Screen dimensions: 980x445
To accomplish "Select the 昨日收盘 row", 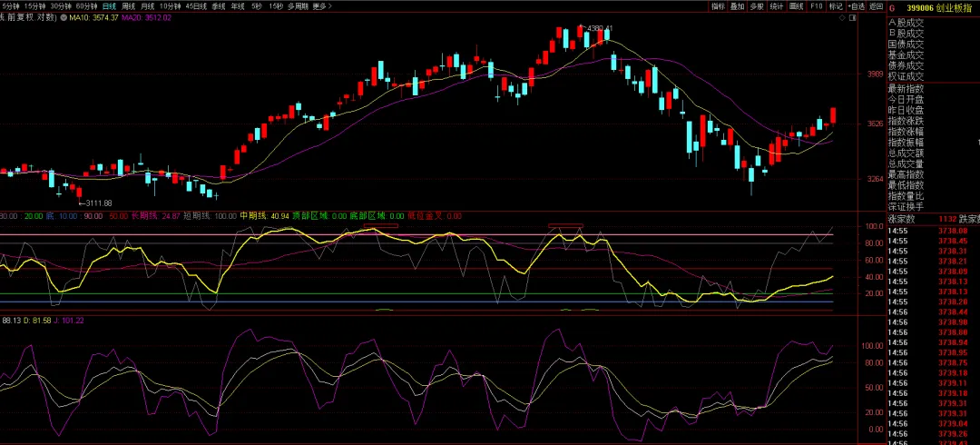I will tap(906, 110).
